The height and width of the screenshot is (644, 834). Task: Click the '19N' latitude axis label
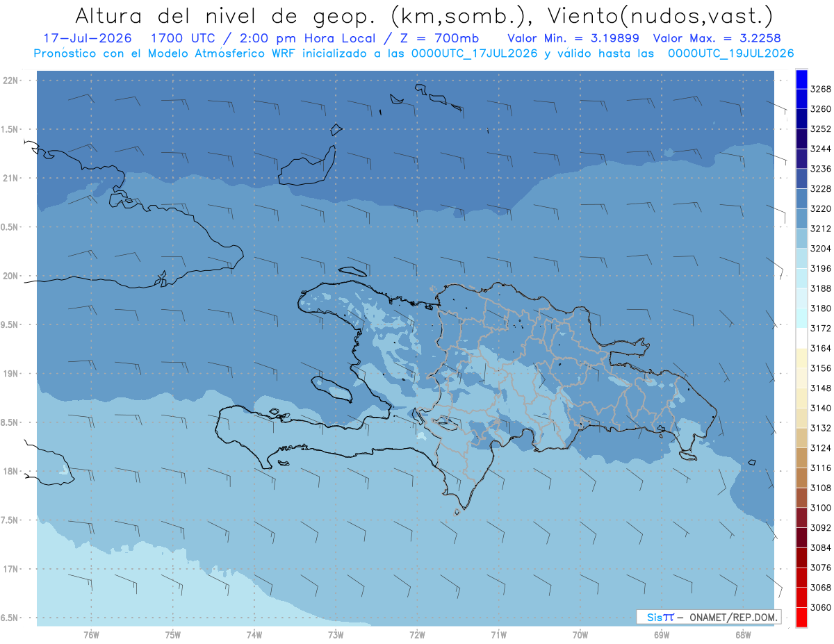point(11,374)
